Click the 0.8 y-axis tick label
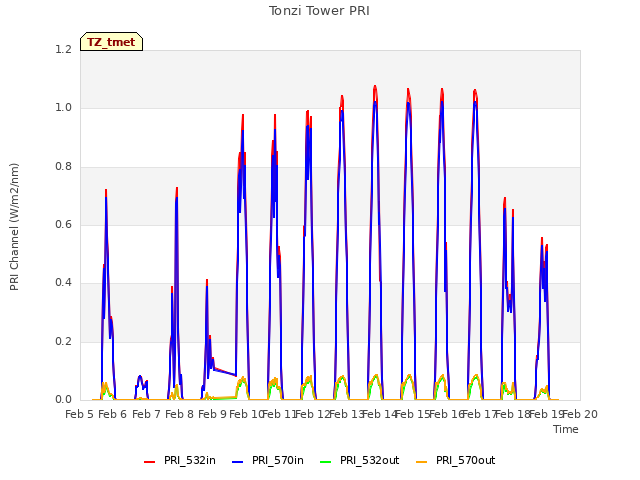This screenshot has height=480, width=640. (63, 166)
